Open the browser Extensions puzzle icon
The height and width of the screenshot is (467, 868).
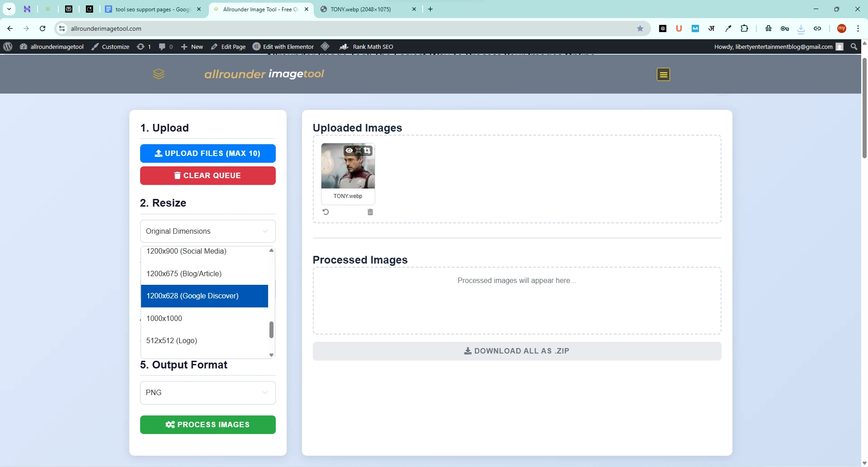[744, 28]
